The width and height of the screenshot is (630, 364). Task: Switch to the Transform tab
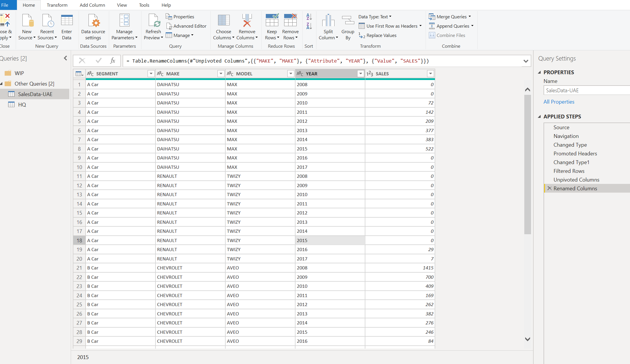57,5
